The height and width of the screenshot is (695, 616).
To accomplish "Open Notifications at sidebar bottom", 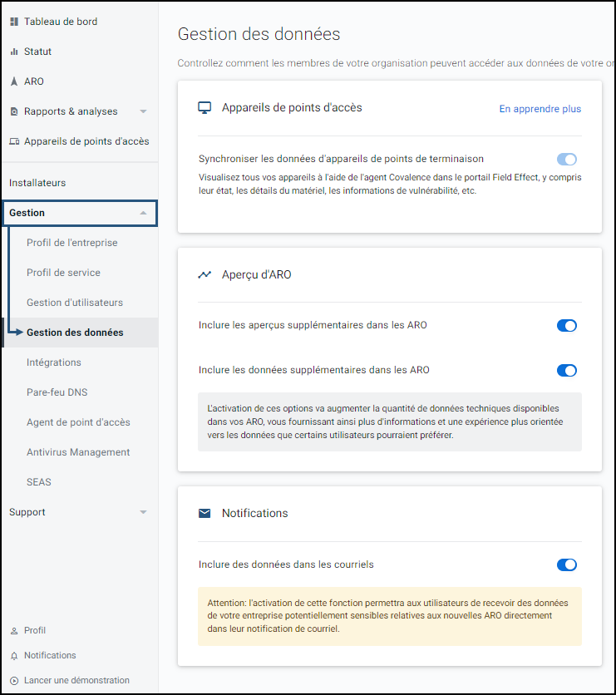I will 50,655.
